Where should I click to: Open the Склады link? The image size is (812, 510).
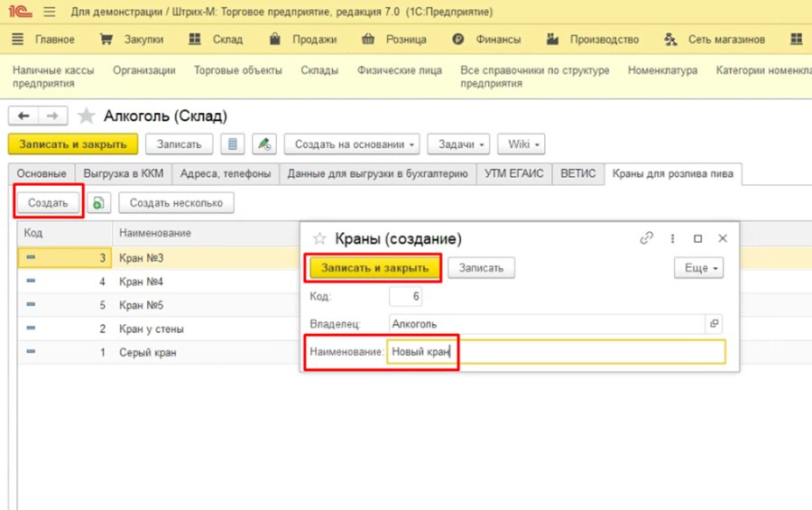point(319,70)
